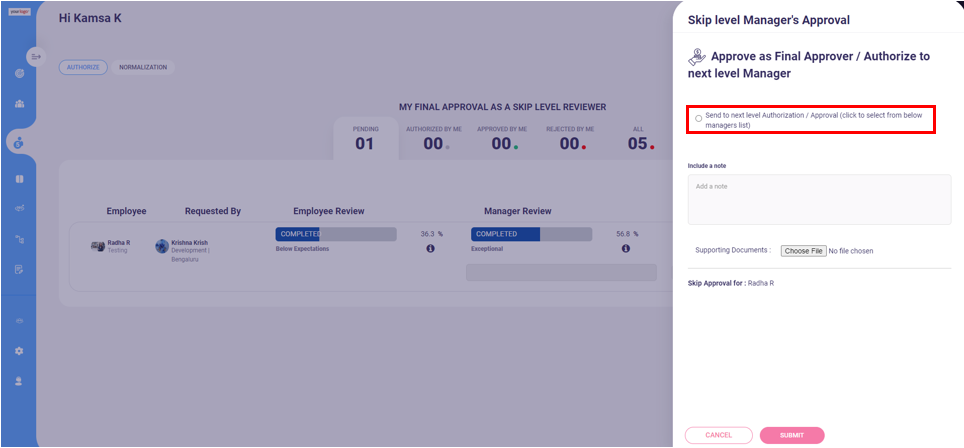This screenshot has width=964, height=448.
Task: Open the user profile icon in the sidebar
Action: tap(19, 381)
